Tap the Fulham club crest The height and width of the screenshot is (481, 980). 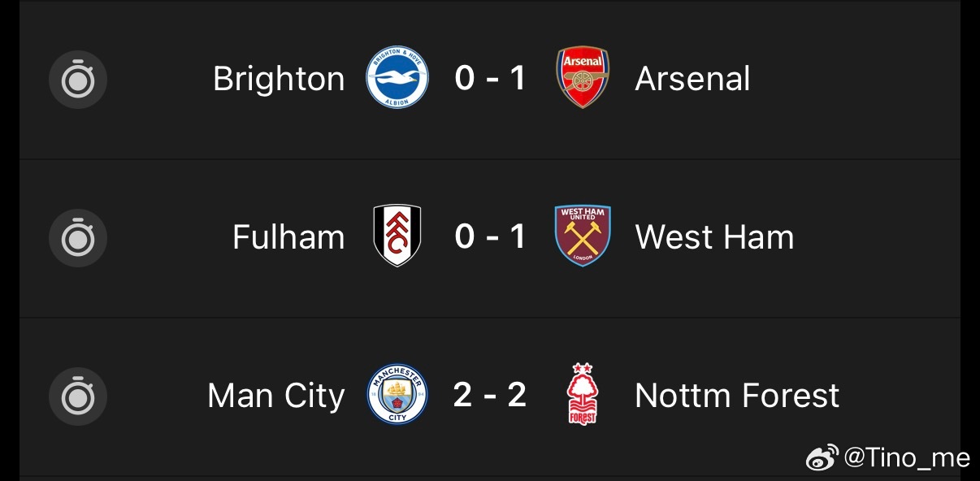397,236
